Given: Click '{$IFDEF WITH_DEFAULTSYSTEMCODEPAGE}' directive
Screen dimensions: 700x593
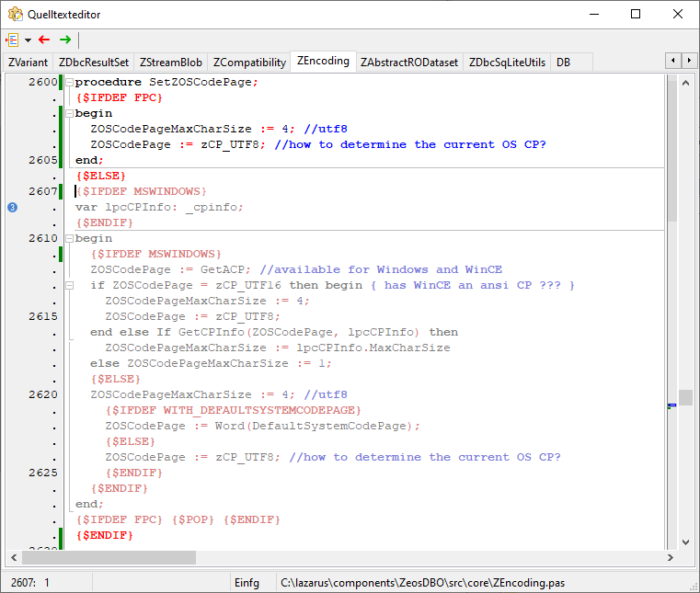Looking at the screenshot, I should pos(233,410).
